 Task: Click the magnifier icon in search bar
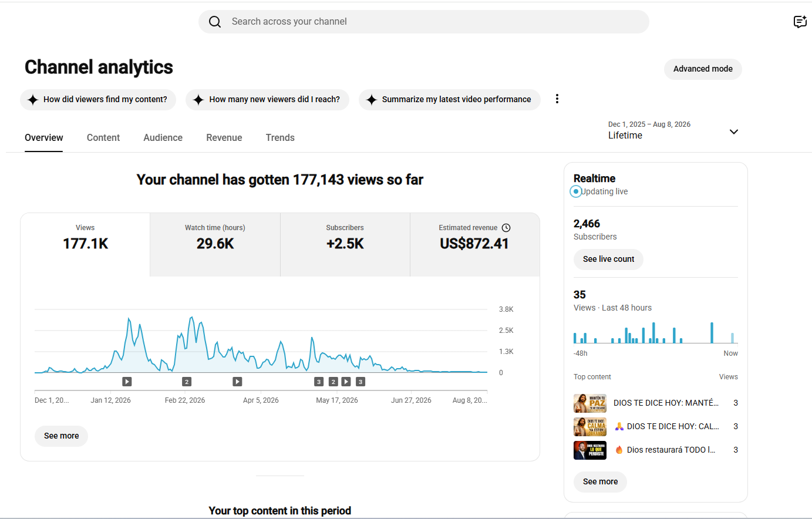coord(215,22)
